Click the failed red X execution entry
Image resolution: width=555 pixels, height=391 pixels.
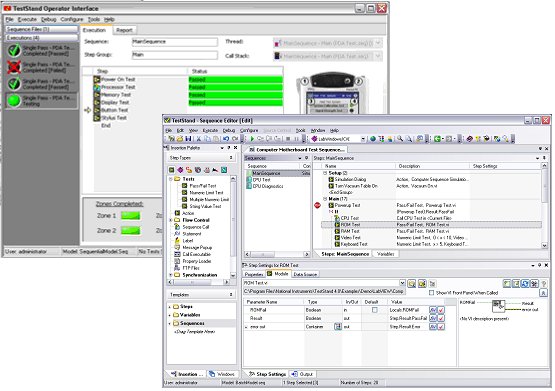tap(41, 67)
